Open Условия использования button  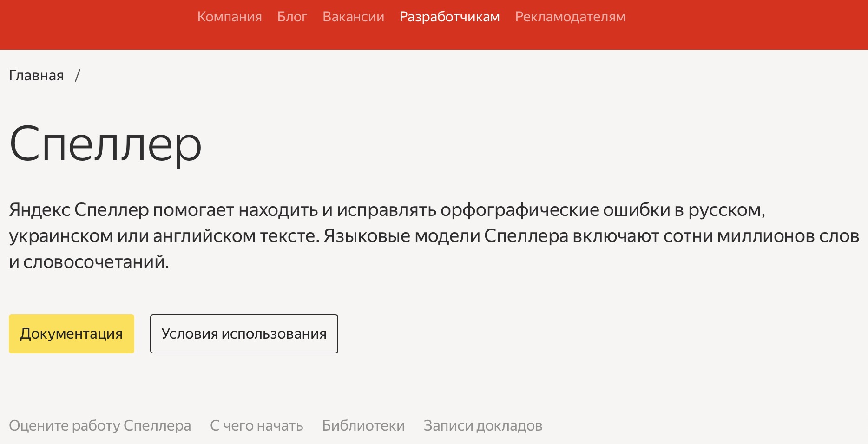click(x=244, y=334)
